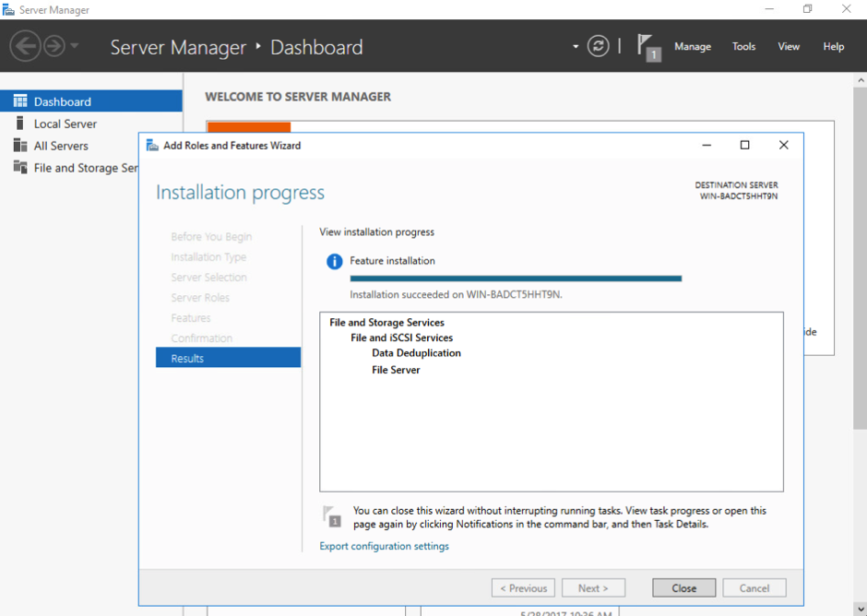Click the File and Storage Services icon
Screen dimensions: 867x616
20,167
